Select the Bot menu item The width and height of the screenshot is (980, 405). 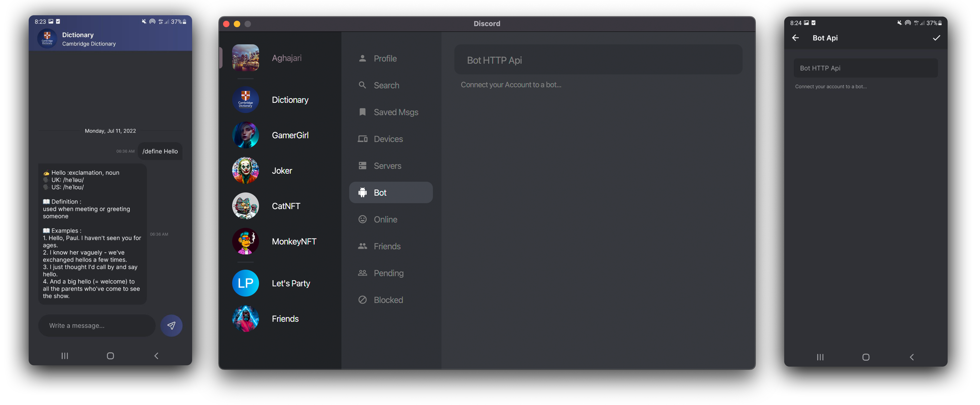(391, 193)
